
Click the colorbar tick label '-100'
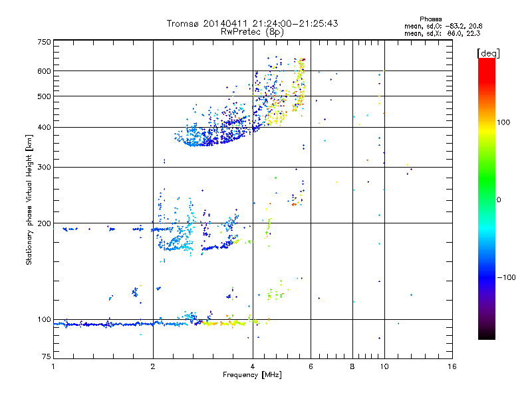[506, 277]
